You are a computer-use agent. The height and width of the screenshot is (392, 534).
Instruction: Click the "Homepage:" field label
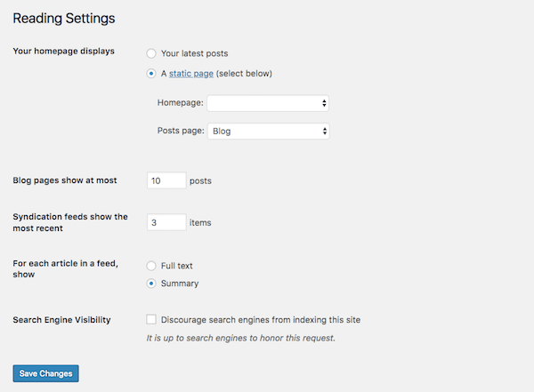(x=181, y=103)
